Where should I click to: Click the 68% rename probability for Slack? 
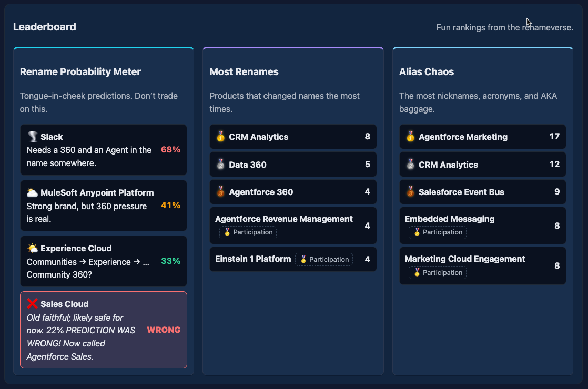(170, 150)
